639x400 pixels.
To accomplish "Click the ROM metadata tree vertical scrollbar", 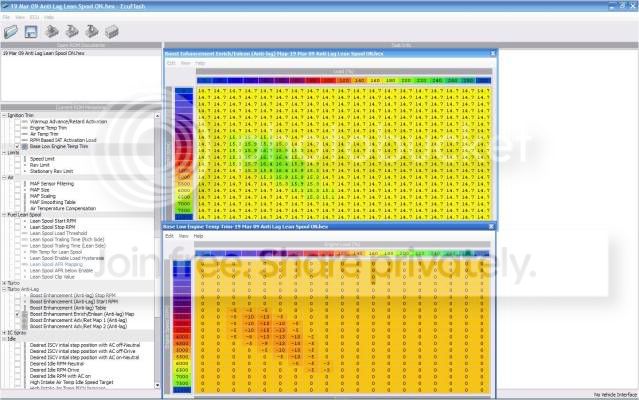I will coord(158,250).
